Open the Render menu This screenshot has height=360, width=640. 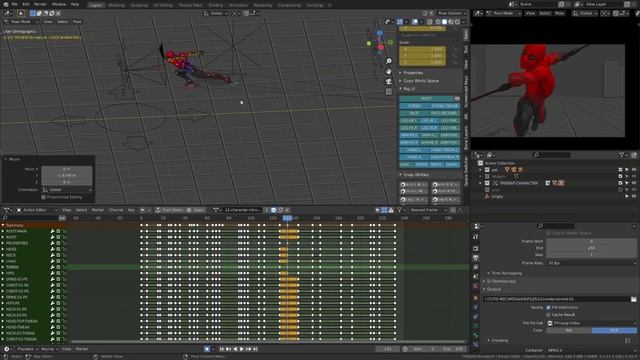(x=40, y=4)
